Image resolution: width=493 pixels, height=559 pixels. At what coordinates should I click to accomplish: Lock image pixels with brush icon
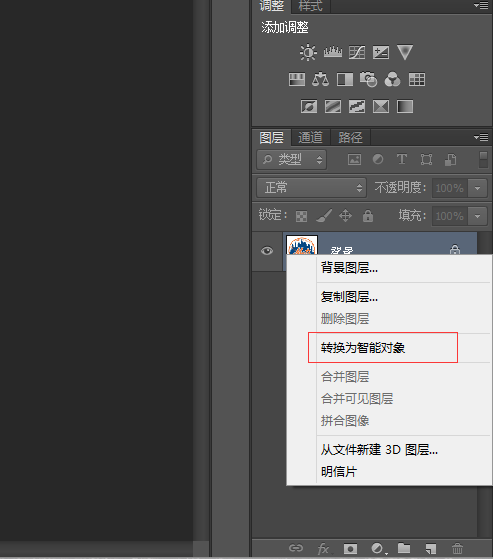click(324, 215)
